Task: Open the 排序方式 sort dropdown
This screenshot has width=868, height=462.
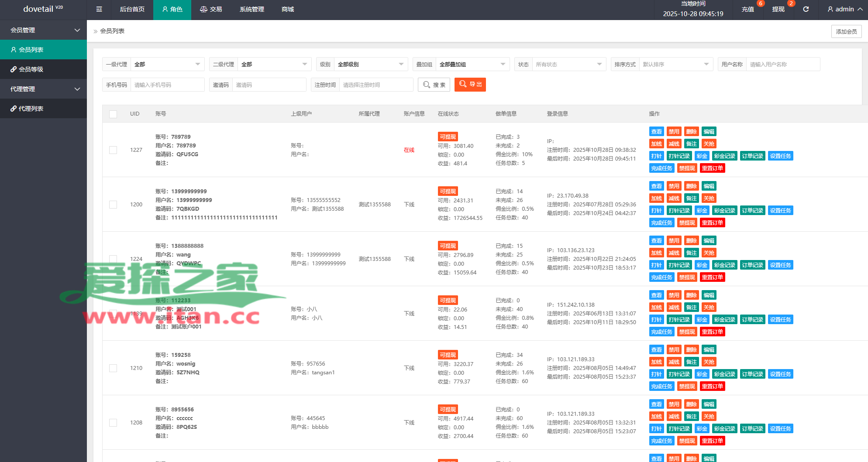Action: (x=675, y=65)
